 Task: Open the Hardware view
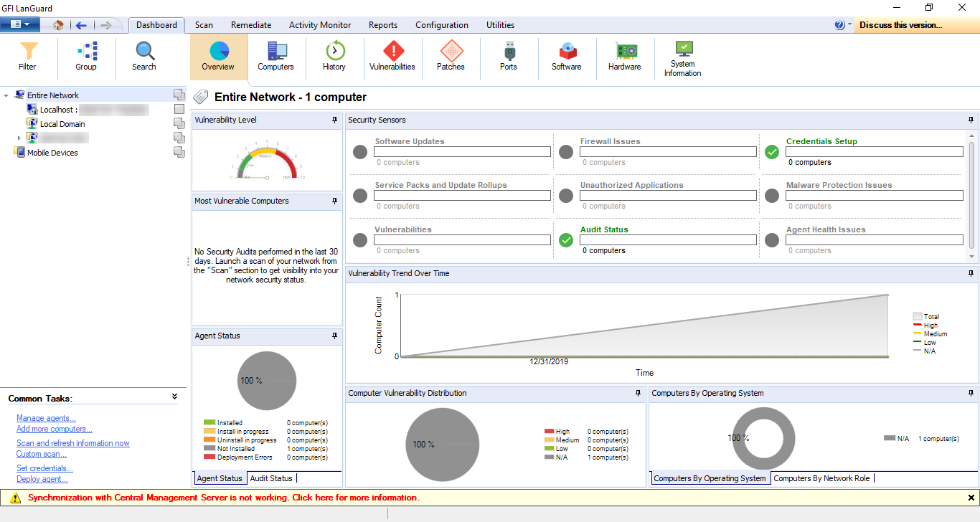(x=625, y=57)
